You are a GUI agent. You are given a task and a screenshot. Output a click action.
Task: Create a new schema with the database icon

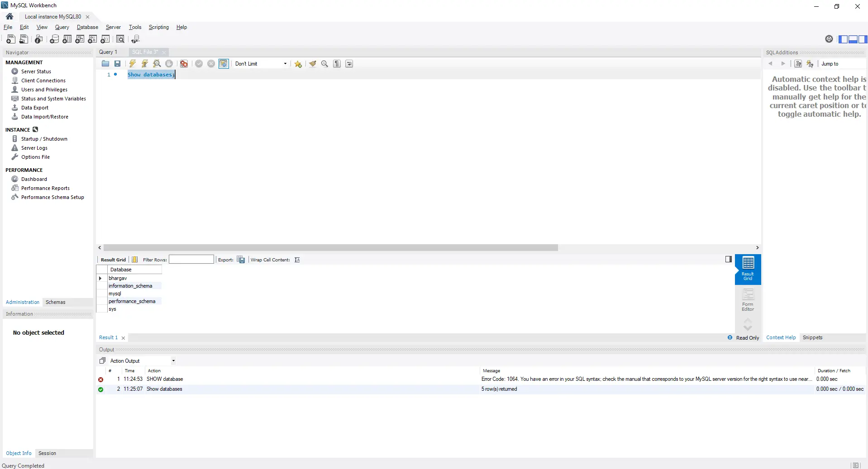(x=54, y=39)
